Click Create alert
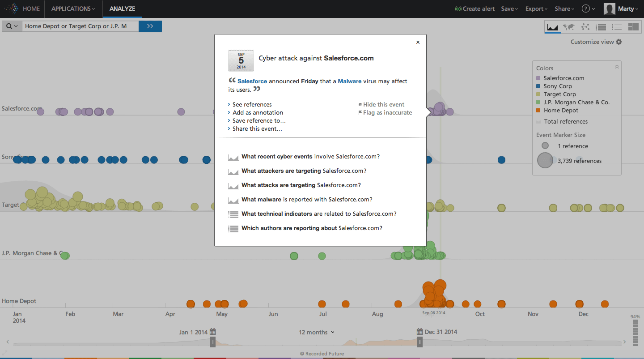644x359 pixels. pos(479,9)
